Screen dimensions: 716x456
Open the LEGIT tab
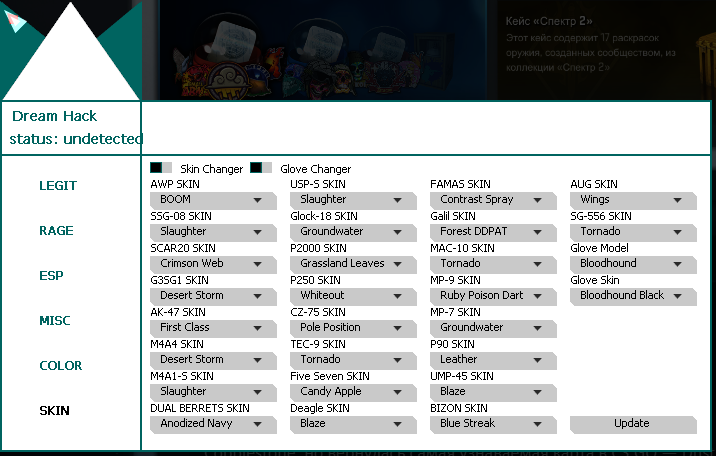(x=58, y=186)
